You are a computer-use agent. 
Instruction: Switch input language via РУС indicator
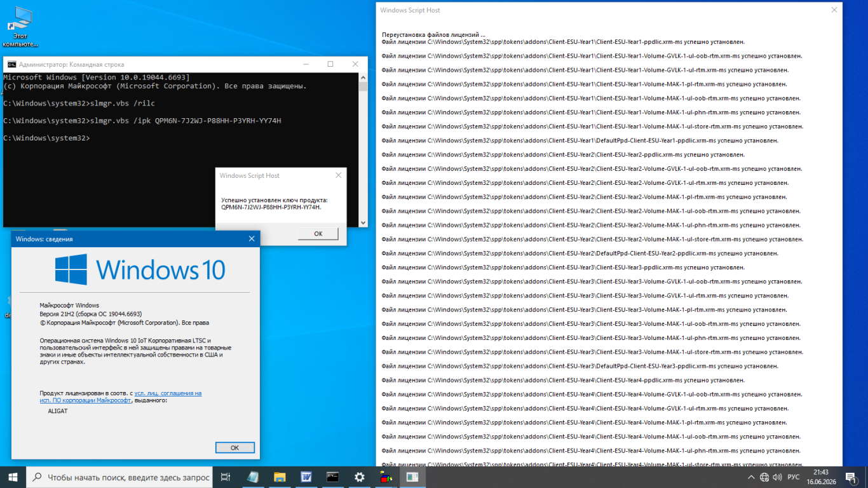tap(794, 477)
